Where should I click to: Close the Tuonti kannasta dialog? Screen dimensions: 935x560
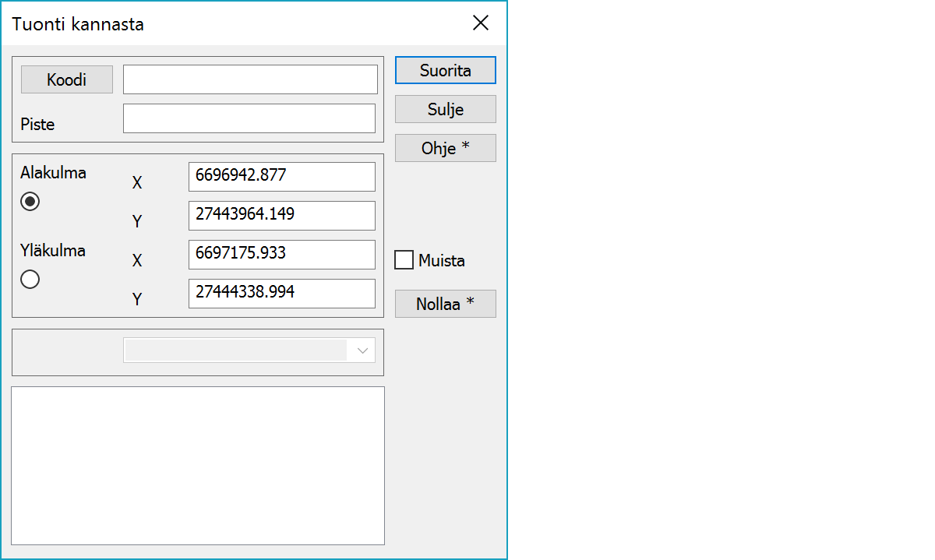coord(481,23)
